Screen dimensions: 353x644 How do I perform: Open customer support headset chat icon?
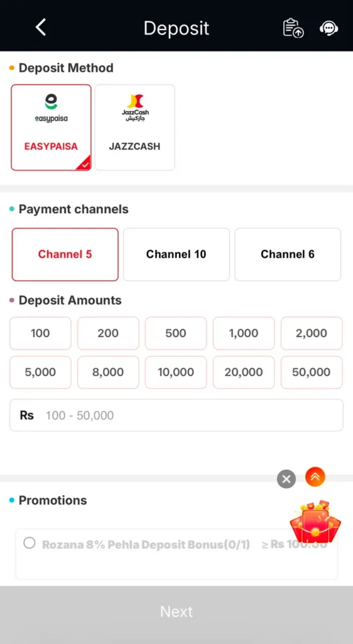click(329, 28)
